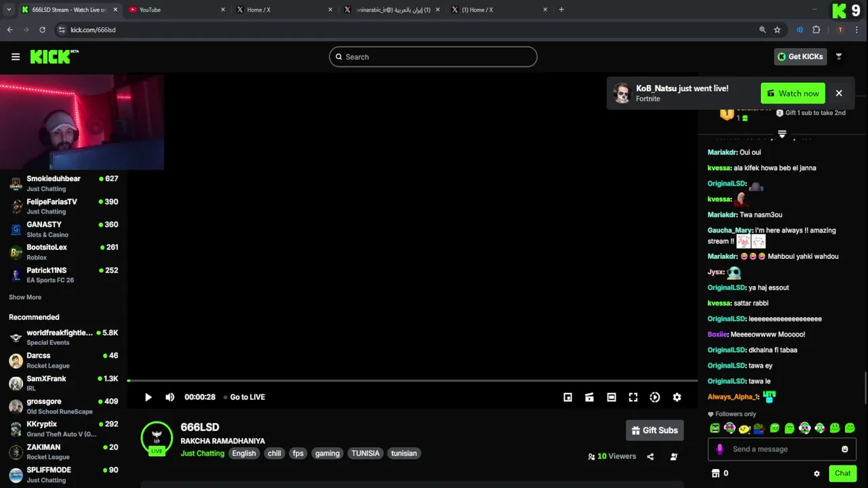This screenshot has height=488, width=868.
Task: Click the share icon near viewers
Action: pyautogui.click(x=650, y=457)
